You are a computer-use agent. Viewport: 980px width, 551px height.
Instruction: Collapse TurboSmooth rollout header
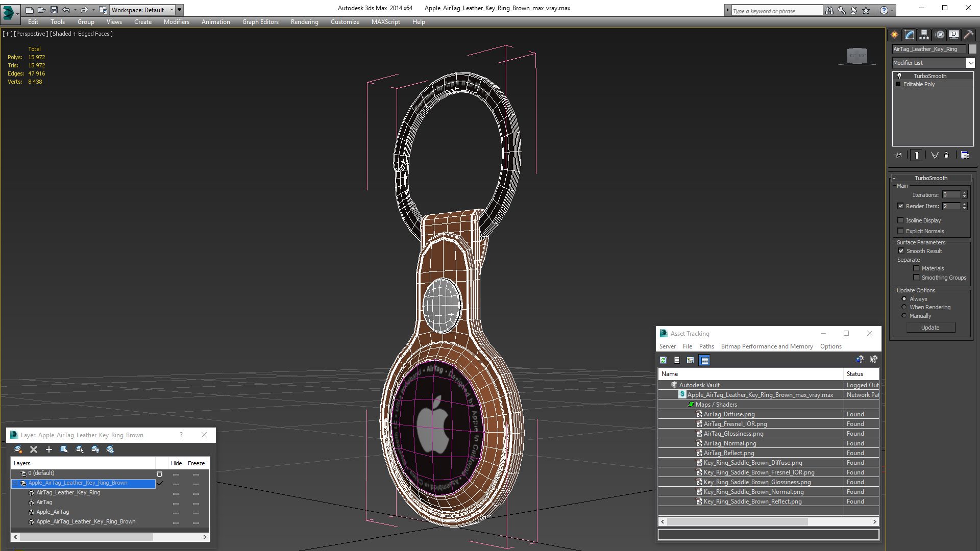(930, 178)
